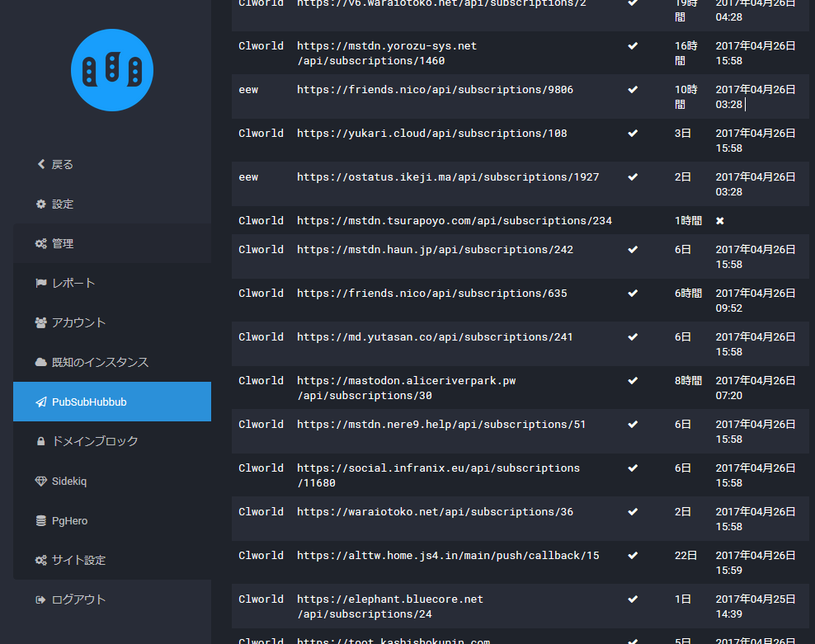Click the friends.nico subscriptions/9806 callback URL
This screenshot has height=644, width=815.
[x=435, y=90]
